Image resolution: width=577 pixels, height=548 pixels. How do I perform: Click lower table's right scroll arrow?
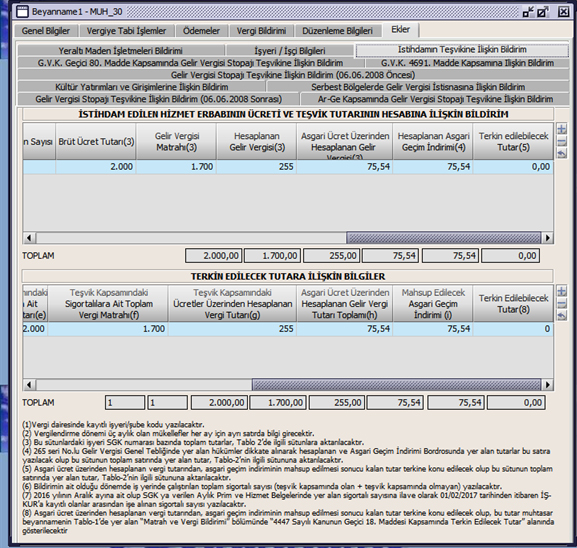[x=548, y=385]
